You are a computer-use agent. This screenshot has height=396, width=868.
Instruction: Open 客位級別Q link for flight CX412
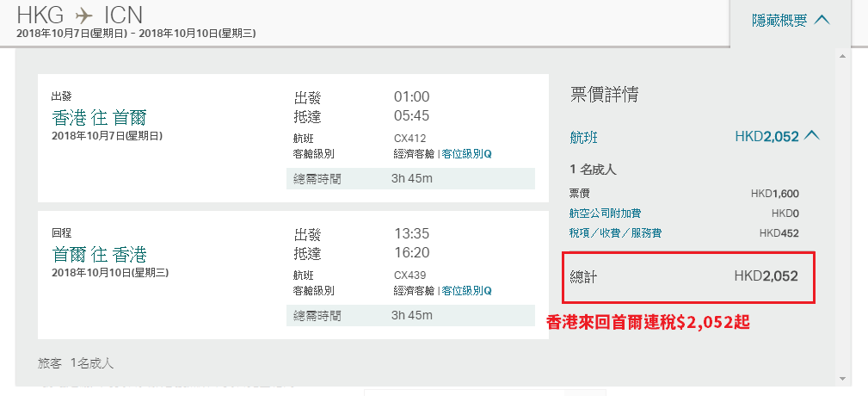[466, 154]
